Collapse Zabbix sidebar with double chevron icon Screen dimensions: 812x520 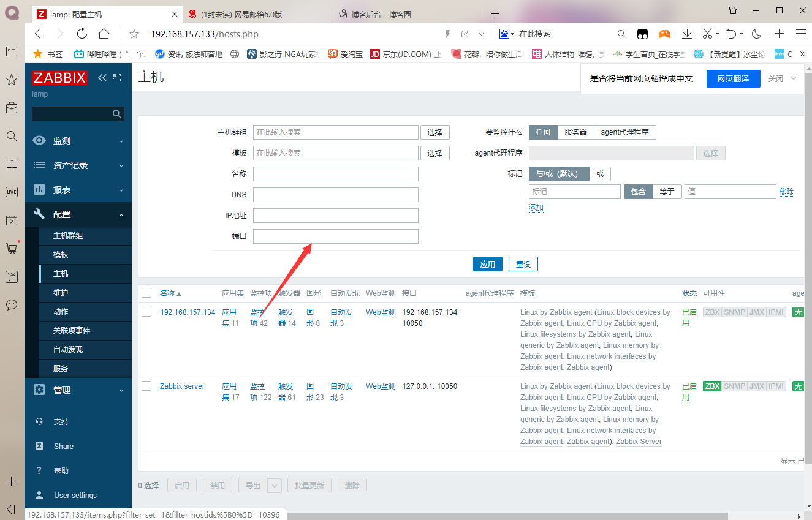pyautogui.click(x=102, y=78)
